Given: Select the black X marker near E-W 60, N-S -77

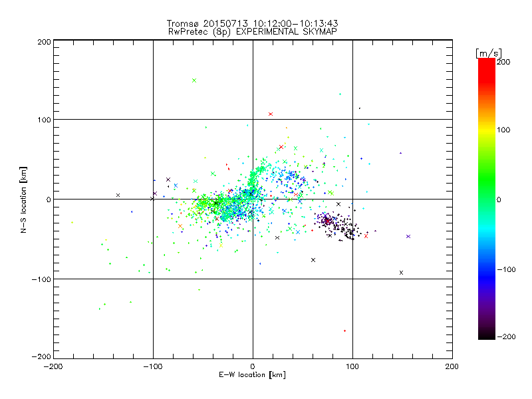Looking at the screenshot, I should [x=313, y=260].
